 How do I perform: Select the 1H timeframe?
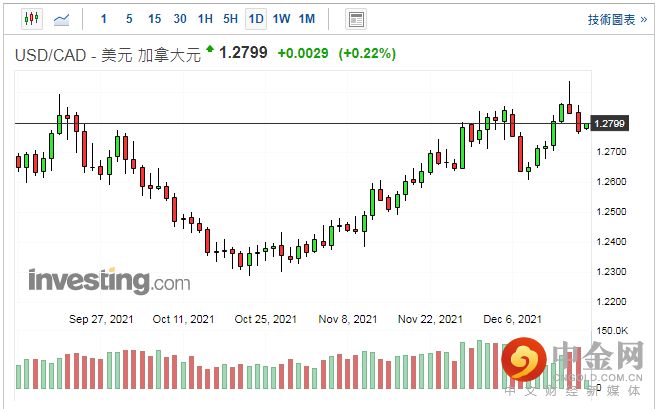pos(205,19)
